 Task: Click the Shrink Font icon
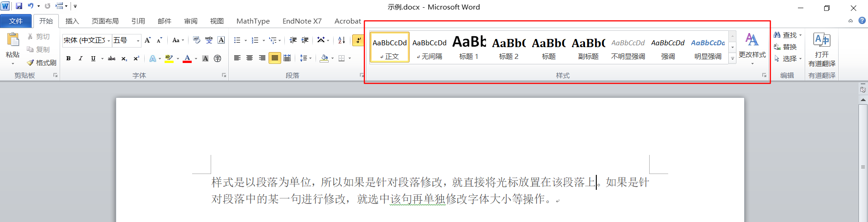pyautogui.click(x=160, y=40)
